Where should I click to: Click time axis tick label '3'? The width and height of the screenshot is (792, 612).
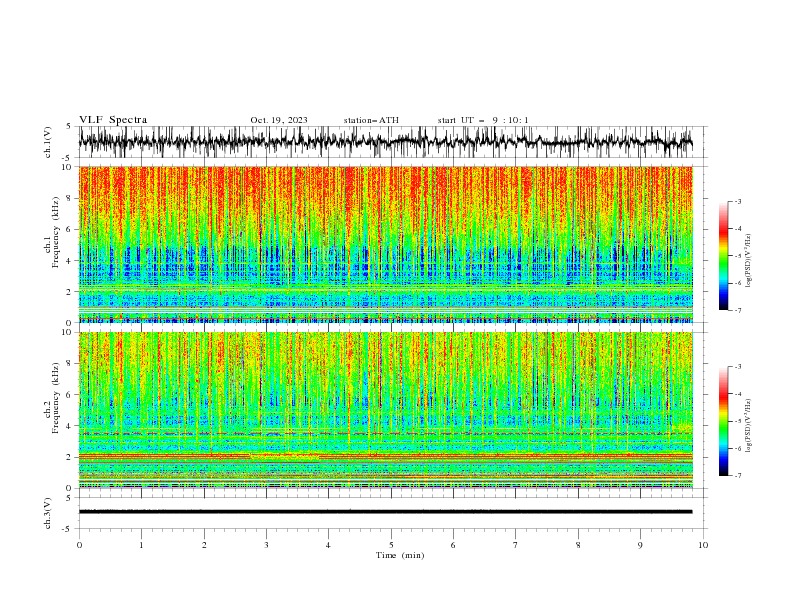coord(266,545)
